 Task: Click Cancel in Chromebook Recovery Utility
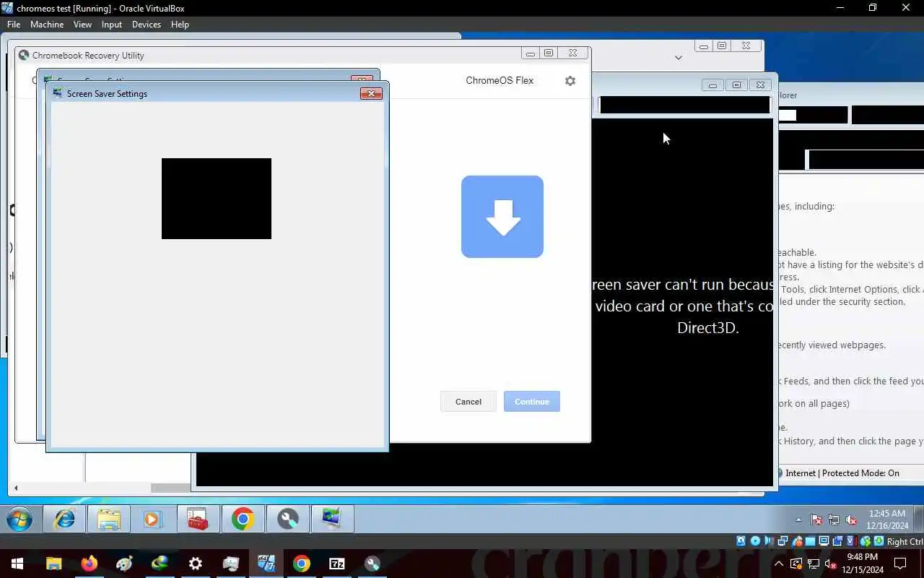click(x=468, y=402)
